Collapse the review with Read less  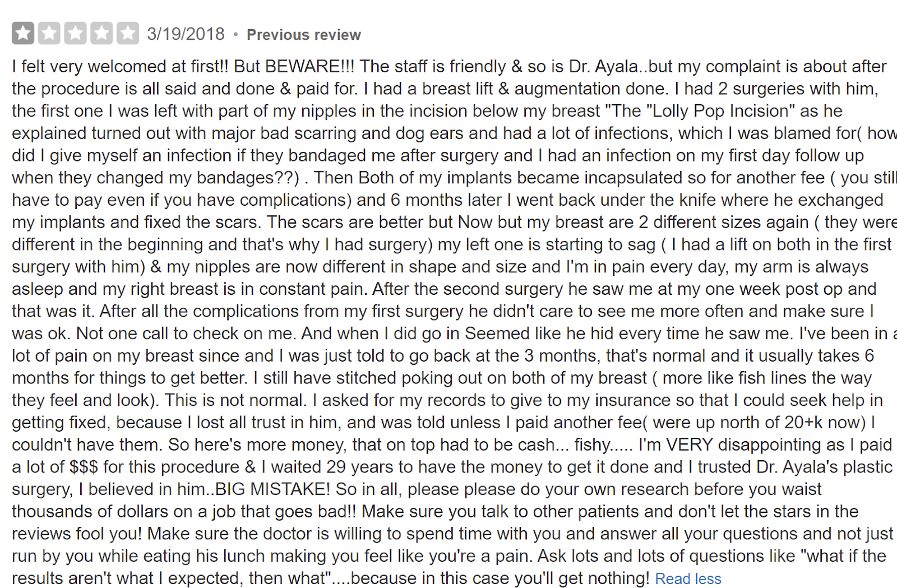click(x=688, y=578)
